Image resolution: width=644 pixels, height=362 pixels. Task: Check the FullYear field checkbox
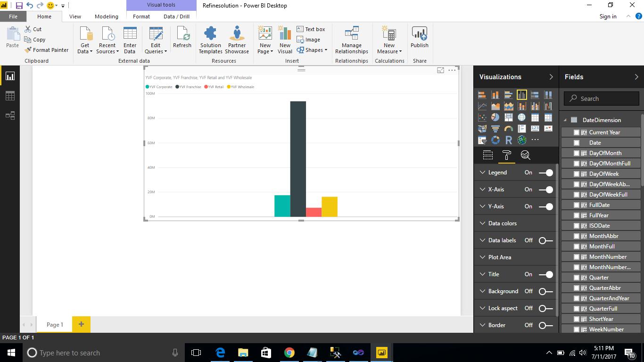576,215
